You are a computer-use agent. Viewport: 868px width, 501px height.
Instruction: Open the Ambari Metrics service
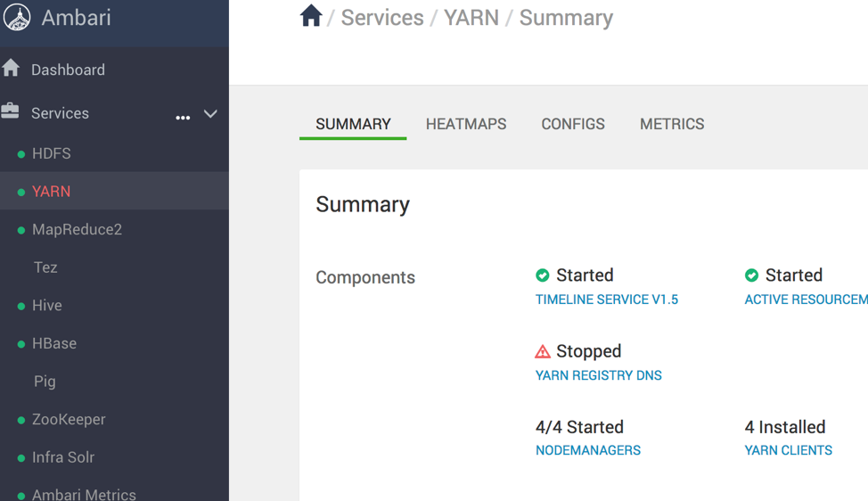click(x=84, y=494)
